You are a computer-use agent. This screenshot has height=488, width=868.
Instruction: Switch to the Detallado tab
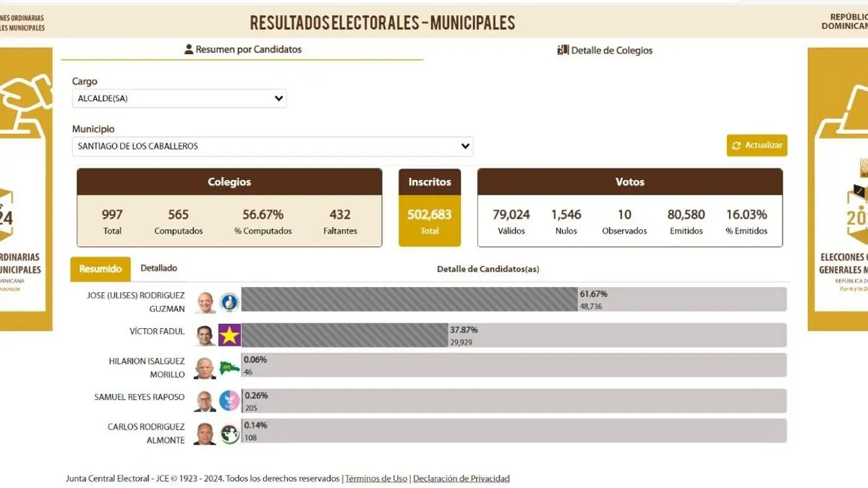click(x=158, y=268)
